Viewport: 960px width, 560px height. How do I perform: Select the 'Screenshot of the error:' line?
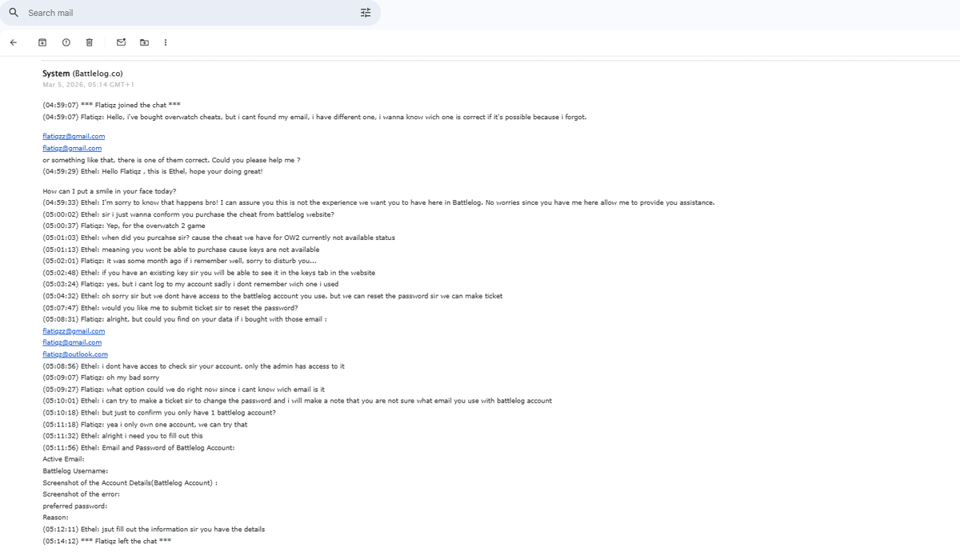coord(81,494)
